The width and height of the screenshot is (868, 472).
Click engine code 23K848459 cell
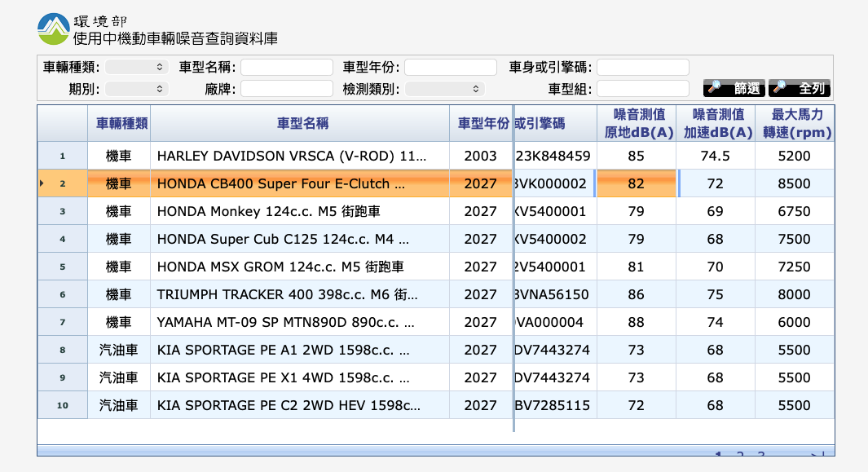555,156
